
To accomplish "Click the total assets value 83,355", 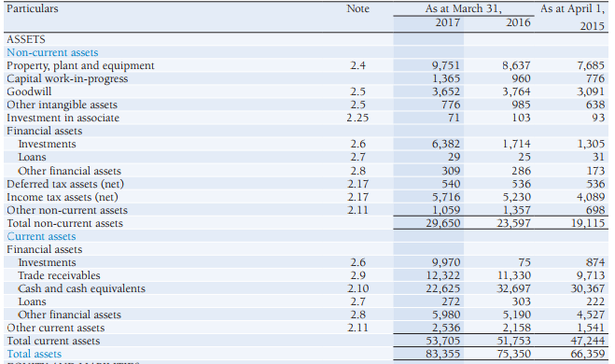I will [443, 354].
